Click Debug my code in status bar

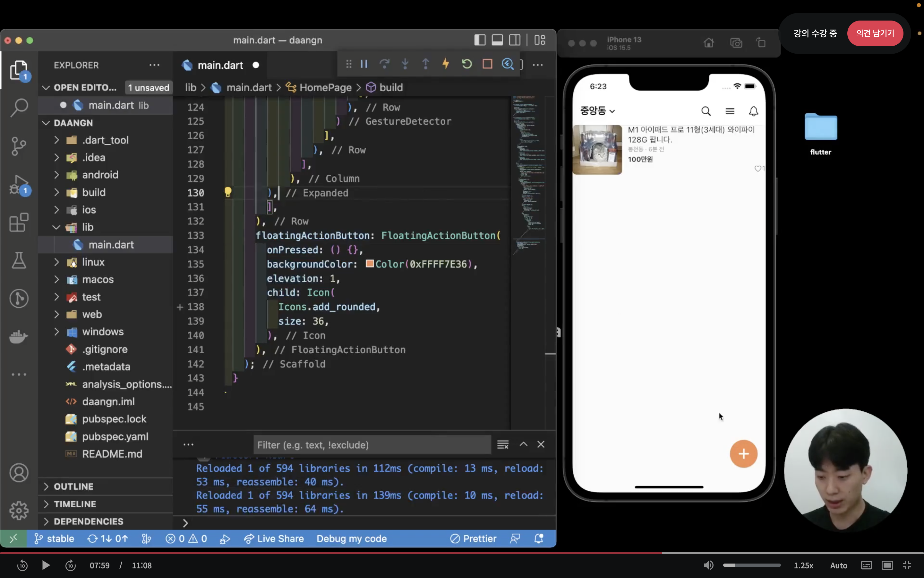point(351,539)
